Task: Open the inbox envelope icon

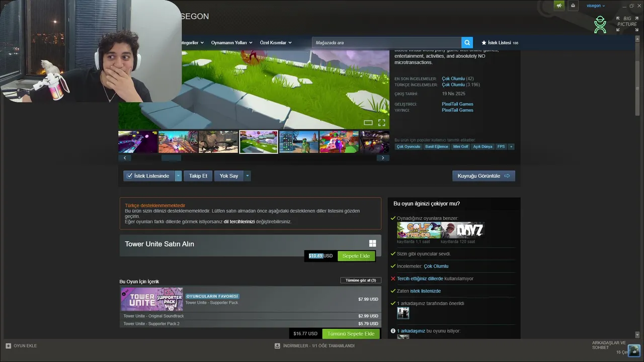Action: point(573,6)
